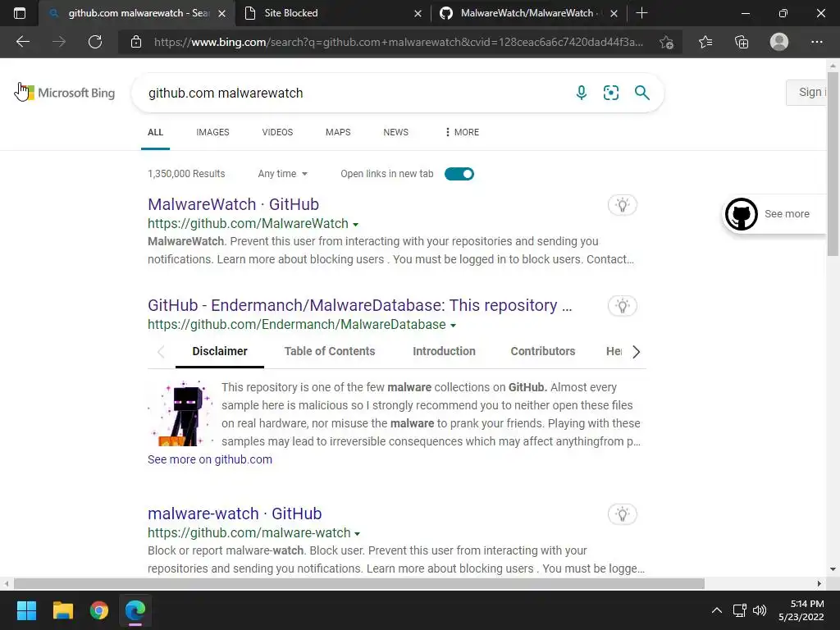Close the github.com malwarewatch search tab
The width and height of the screenshot is (840, 630).
click(x=221, y=13)
